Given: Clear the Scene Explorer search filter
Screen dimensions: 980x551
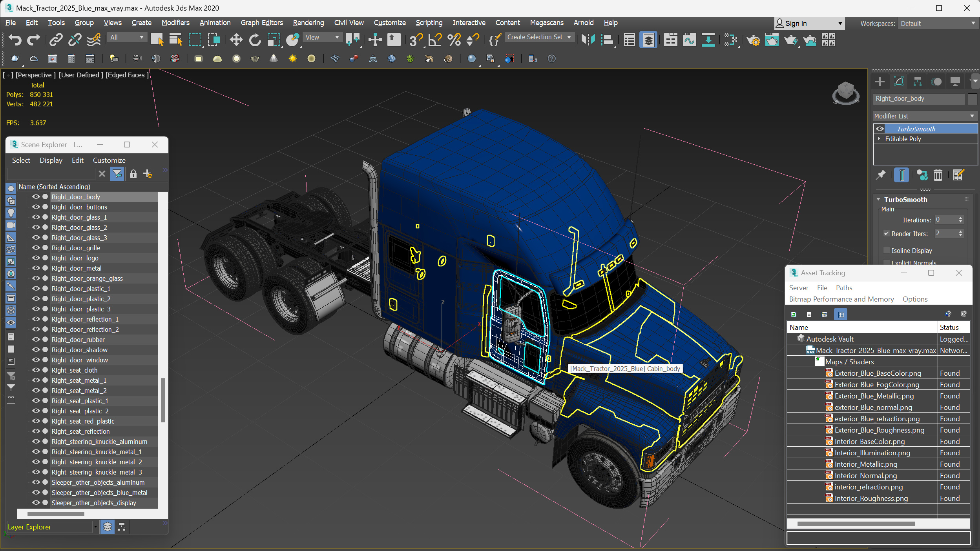Looking at the screenshot, I should pyautogui.click(x=102, y=174).
